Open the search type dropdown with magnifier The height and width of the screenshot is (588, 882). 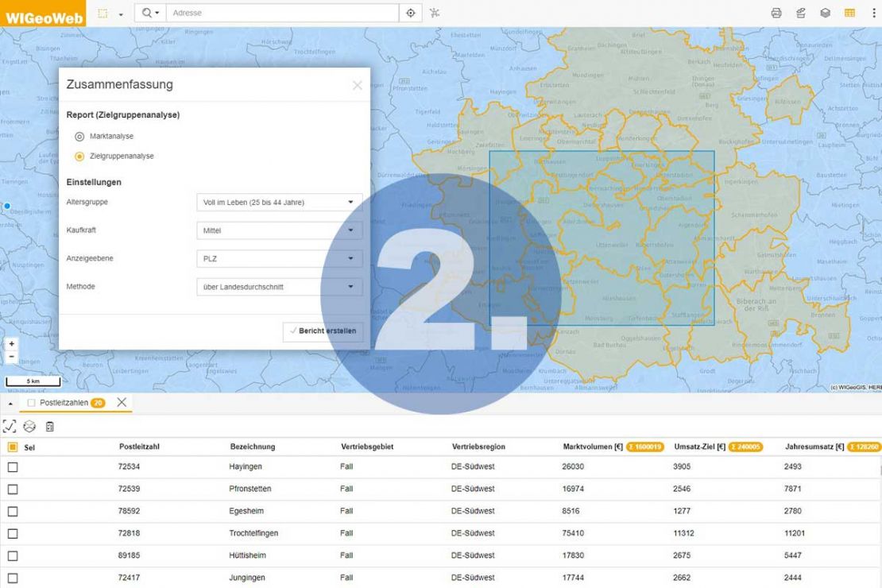150,13
